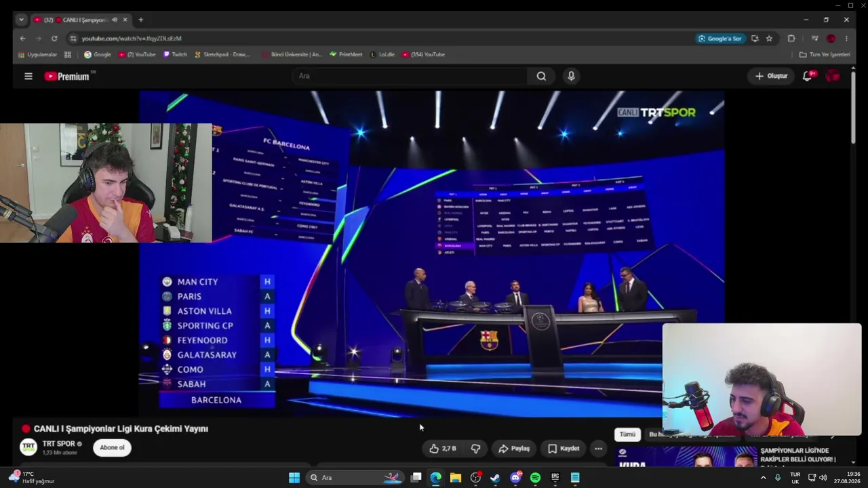Open the YouTube guide hamburger menu
The image size is (868, 488).
point(28,76)
